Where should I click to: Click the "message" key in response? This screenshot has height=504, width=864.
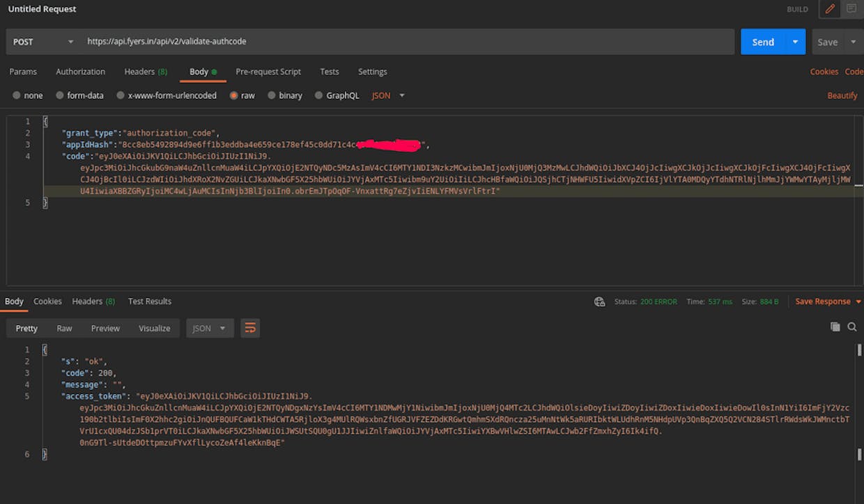click(x=84, y=384)
